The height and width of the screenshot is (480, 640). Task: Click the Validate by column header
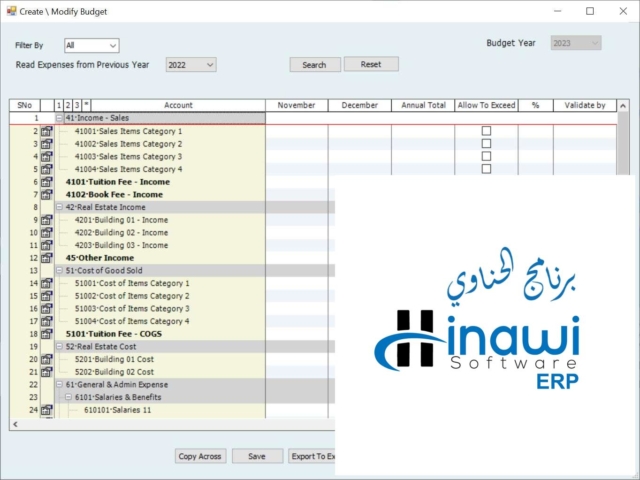pyautogui.click(x=585, y=105)
